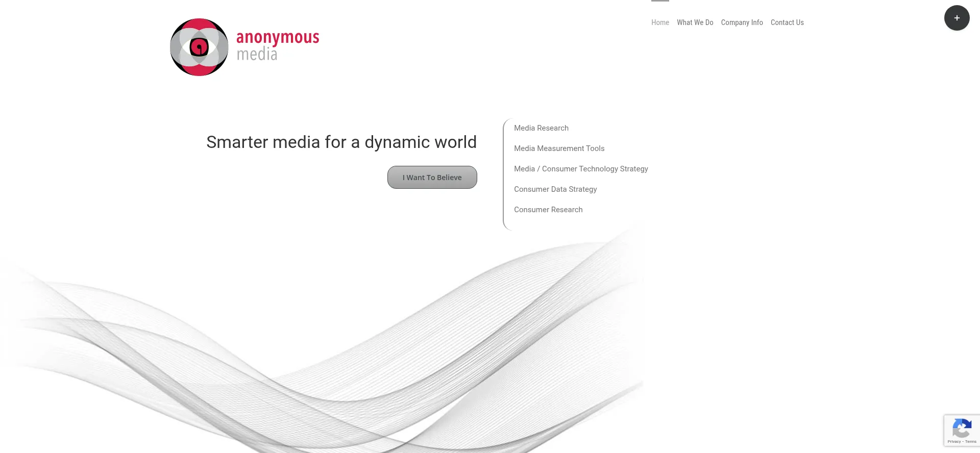Open the Company Info menu
Viewport: 980px width, 453px height.
[742, 22]
